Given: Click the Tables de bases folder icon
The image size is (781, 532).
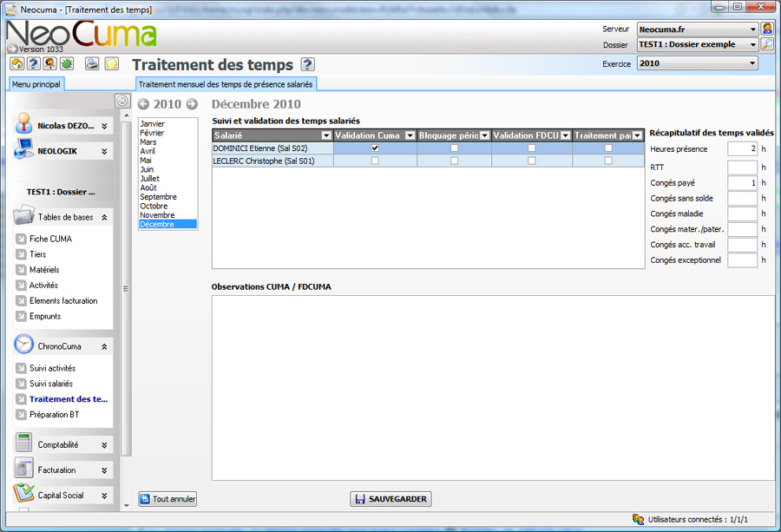Looking at the screenshot, I should click(x=23, y=215).
